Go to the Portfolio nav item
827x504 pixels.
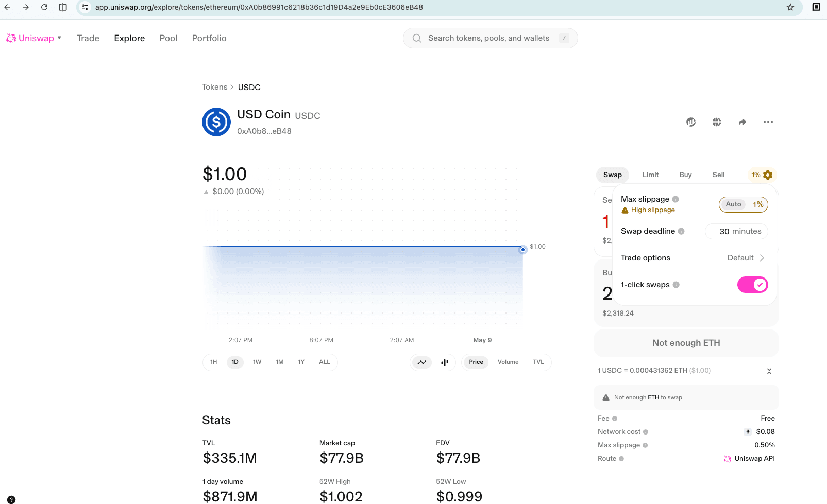(x=209, y=38)
